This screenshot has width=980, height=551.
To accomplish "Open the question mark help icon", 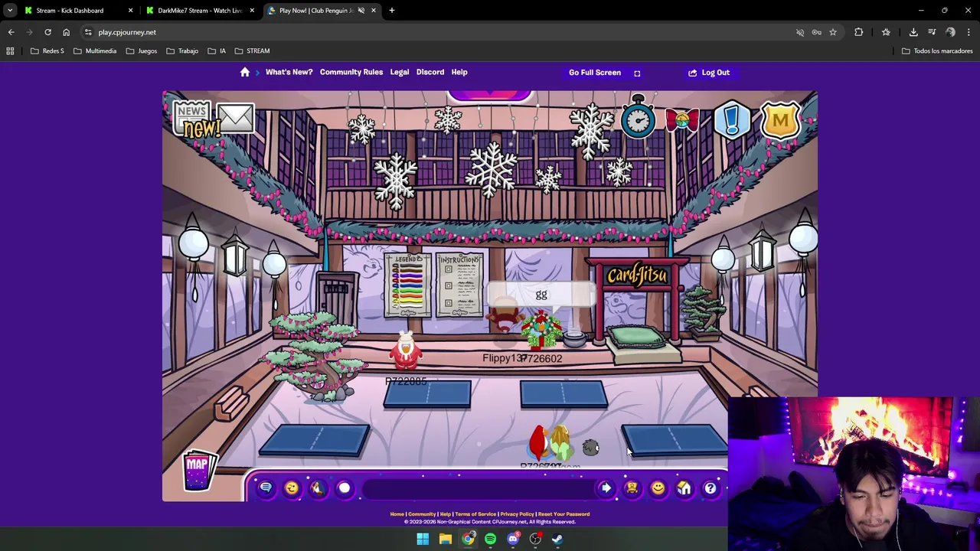I will pyautogui.click(x=710, y=488).
